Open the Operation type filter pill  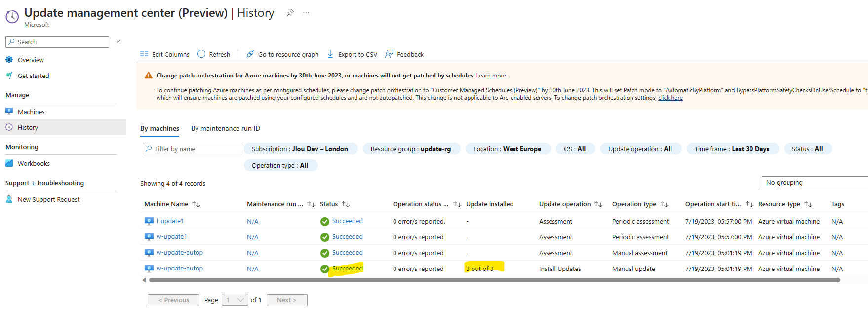pyautogui.click(x=280, y=165)
